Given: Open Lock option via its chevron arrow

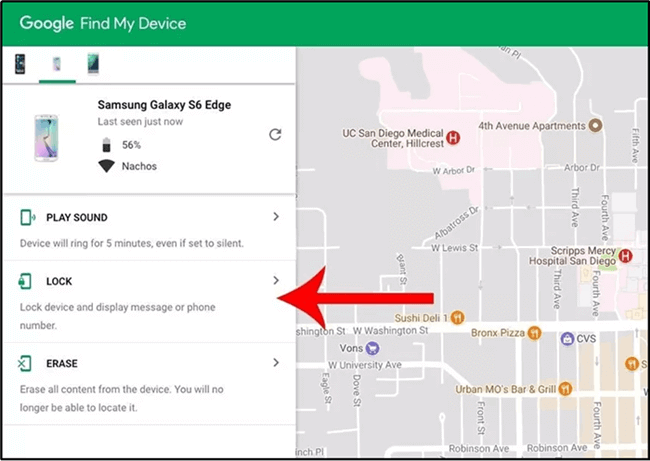Looking at the screenshot, I should tap(276, 281).
